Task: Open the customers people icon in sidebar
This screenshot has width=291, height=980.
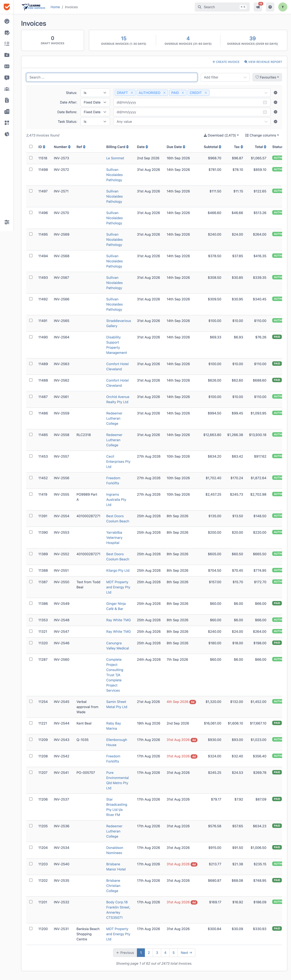Action: click(7, 89)
